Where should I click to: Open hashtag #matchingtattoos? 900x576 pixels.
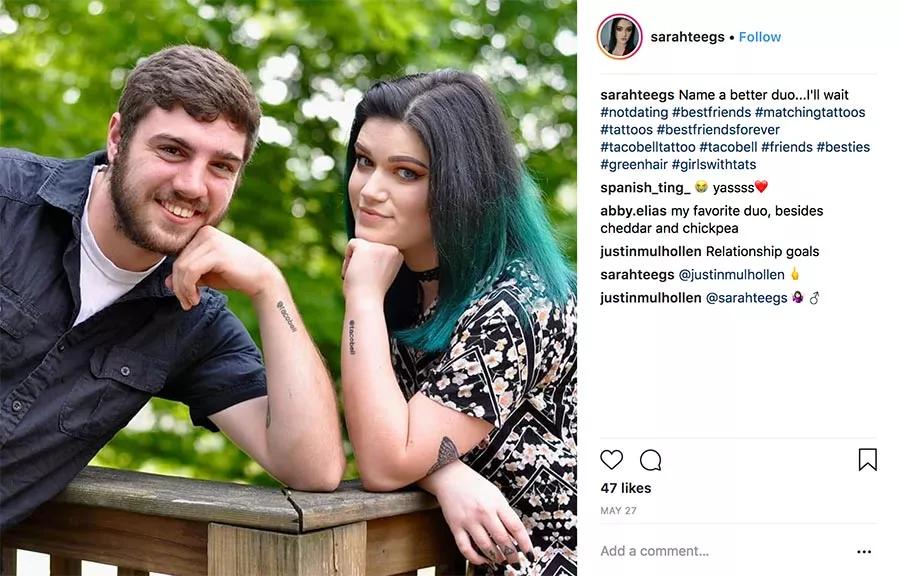[810, 112]
